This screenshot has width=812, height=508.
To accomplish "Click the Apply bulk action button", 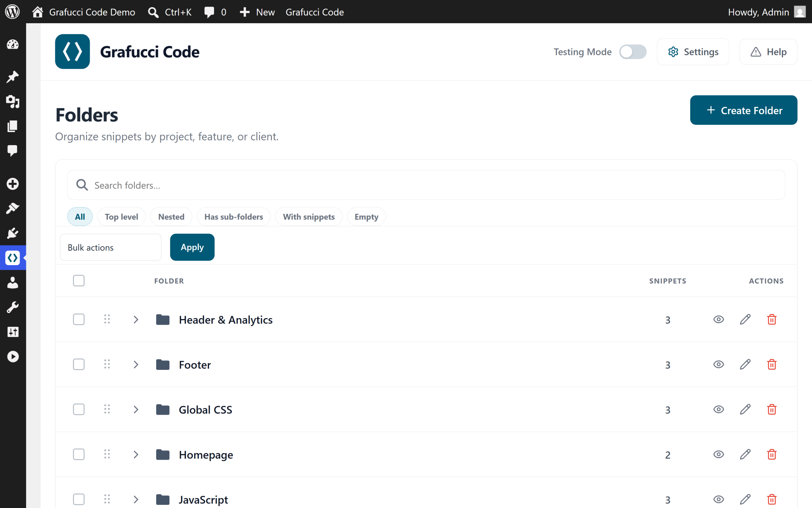I will click(192, 247).
